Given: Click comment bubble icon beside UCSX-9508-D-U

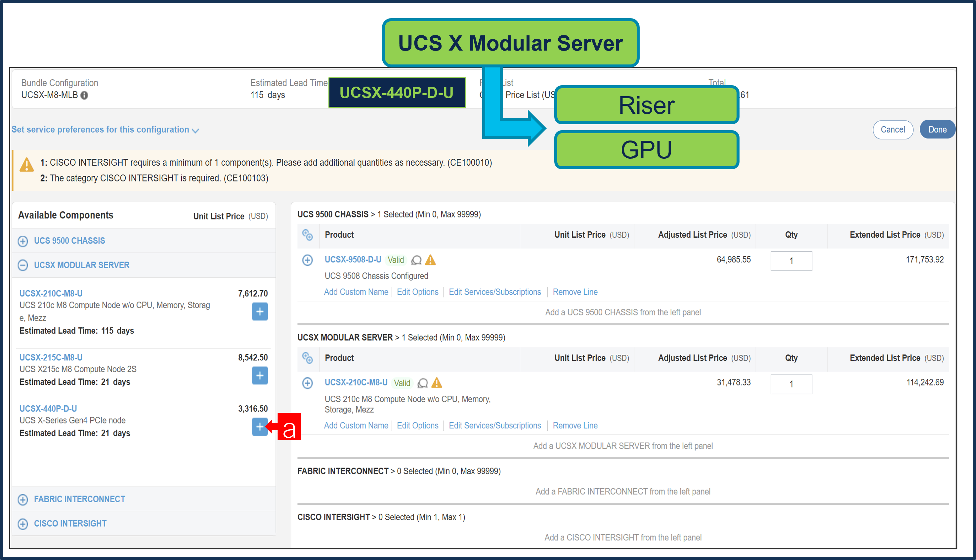Looking at the screenshot, I should pyautogui.click(x=416, y=260).
